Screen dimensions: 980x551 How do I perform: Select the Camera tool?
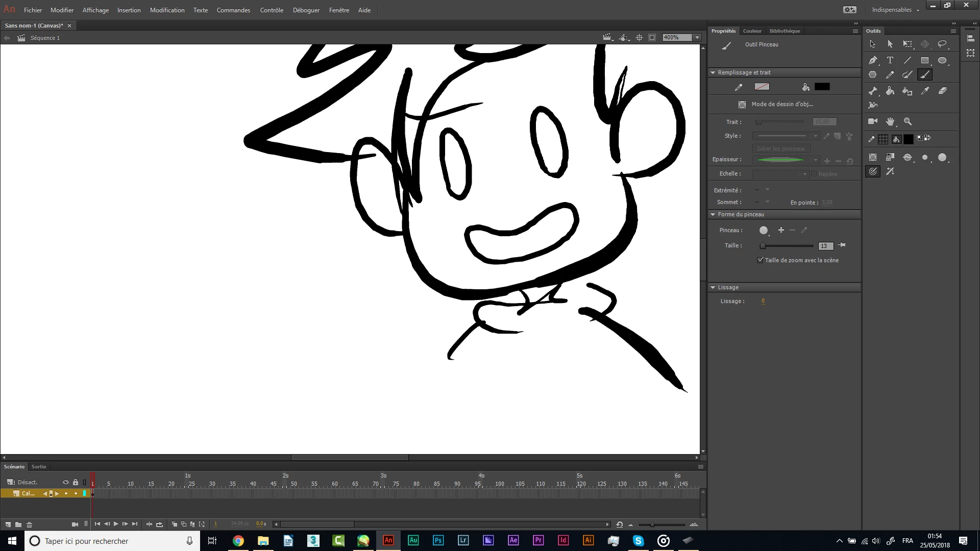[873, 121]
